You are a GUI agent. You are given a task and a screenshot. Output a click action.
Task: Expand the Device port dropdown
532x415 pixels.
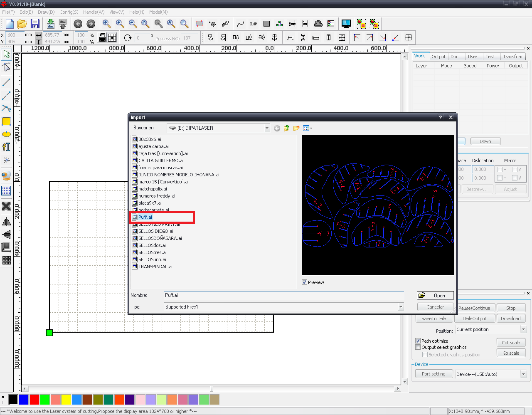(x=523, y=374)
